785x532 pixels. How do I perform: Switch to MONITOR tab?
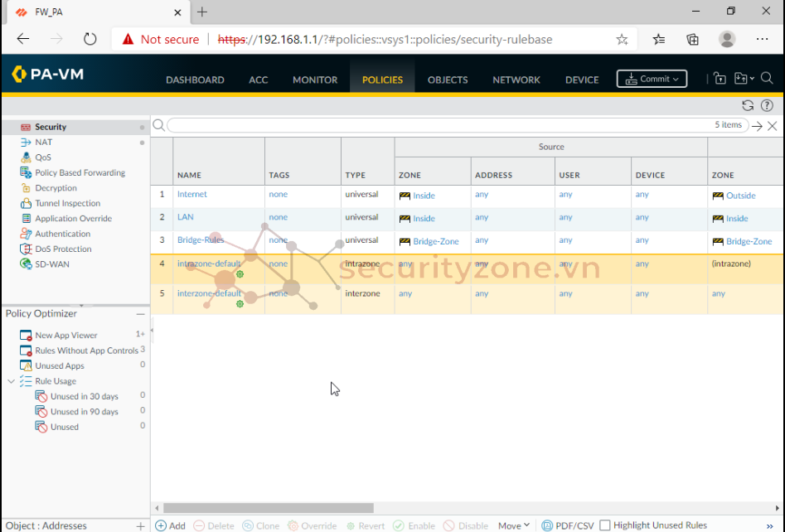pyautogui.click(x=315, y=80)
